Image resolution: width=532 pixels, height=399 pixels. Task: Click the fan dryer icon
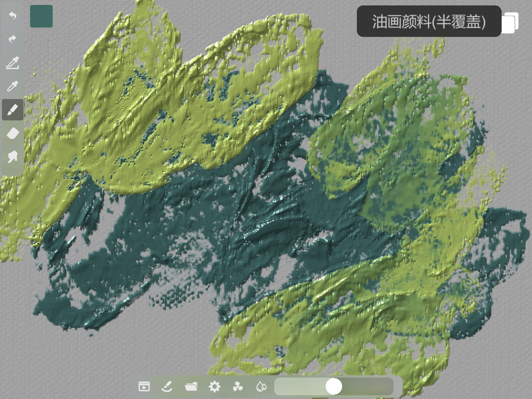point(238,387)
